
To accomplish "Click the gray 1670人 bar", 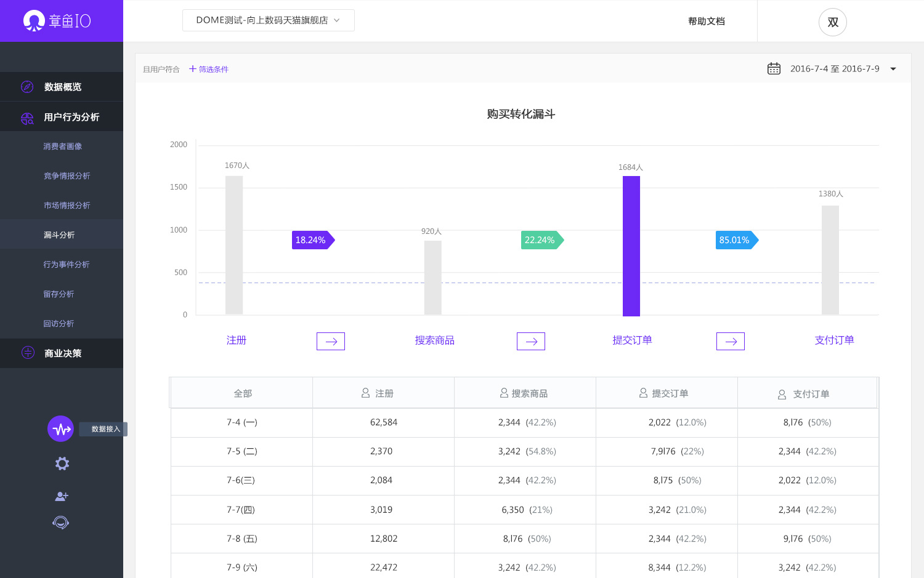I will pos(234,245).
